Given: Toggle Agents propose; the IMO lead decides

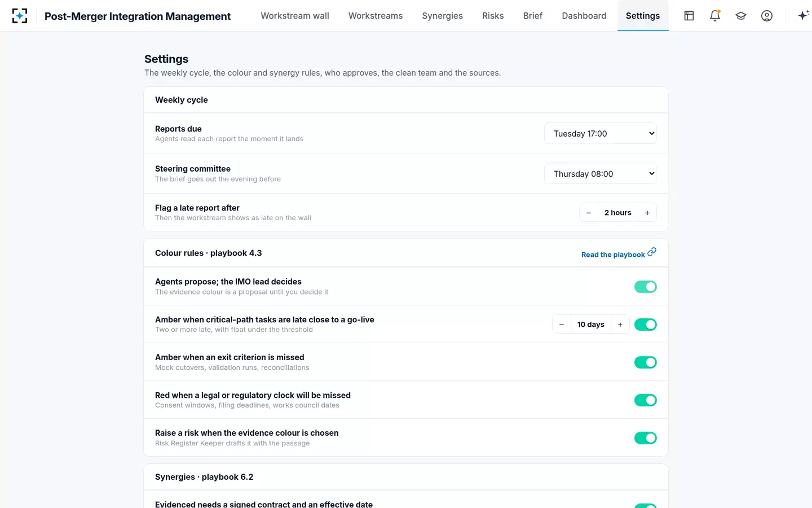Looking at the screenshot, I should [646, 287].
